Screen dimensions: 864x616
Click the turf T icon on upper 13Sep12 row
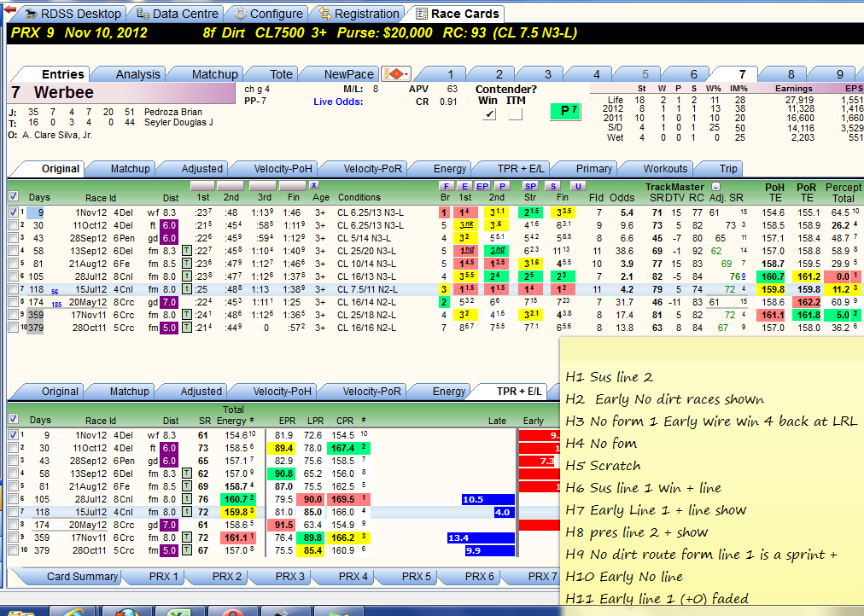187,251
